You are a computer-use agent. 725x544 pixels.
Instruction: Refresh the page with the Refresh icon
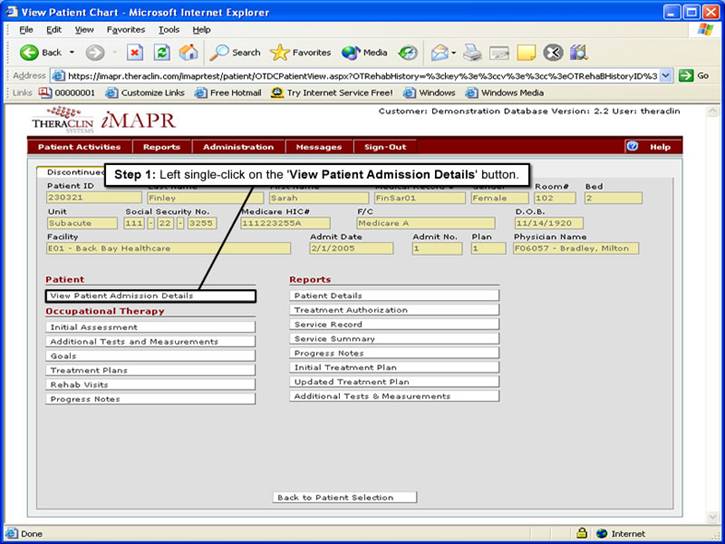click(x=161, y=52)
